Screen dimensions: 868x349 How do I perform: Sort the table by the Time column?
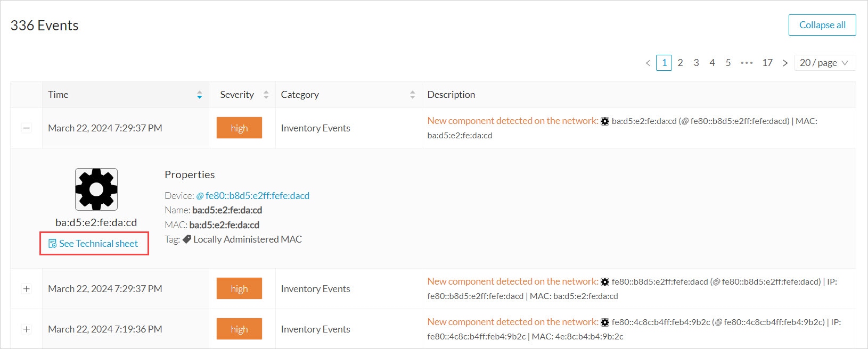(x=199, y=95)
